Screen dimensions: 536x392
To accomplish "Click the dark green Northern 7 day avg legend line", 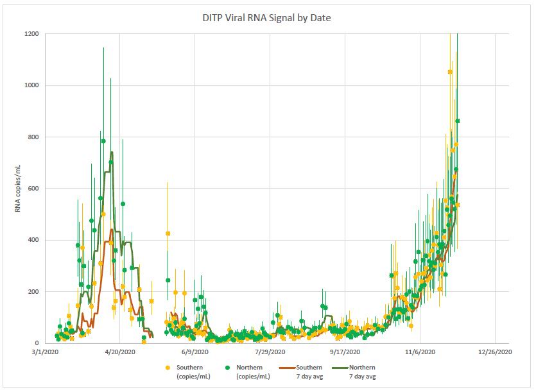I will 340,368.
